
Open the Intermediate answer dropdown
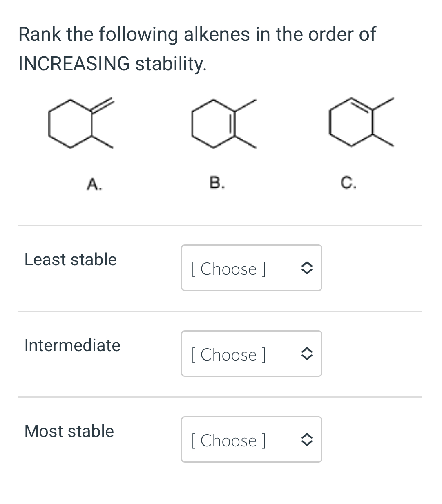[x=251, y=354]
